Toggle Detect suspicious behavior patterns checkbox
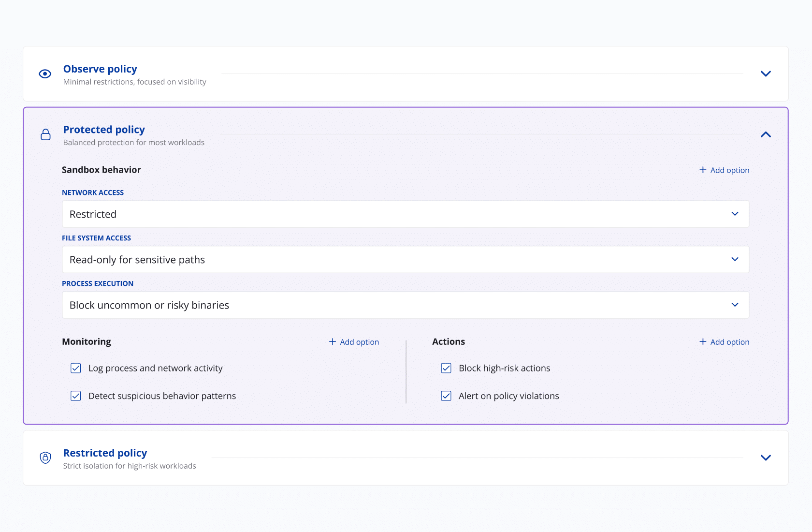The image size is (812, 532). point(76,396)
